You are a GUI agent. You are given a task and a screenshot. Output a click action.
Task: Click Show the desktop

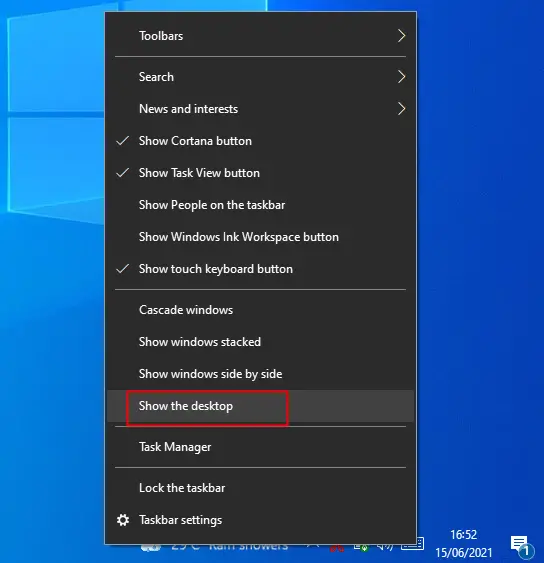click(261, 406)
